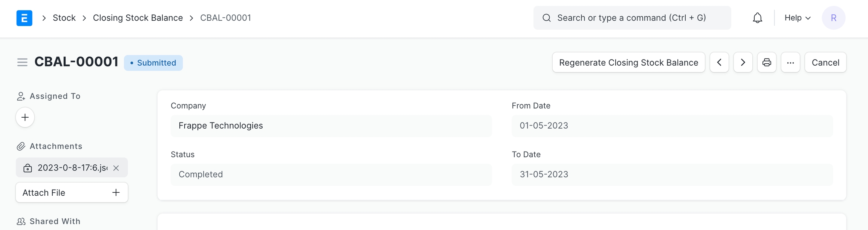Viewport: 868px width, 230px height.
Task: Open the user avatar menu
Action: click(x=833, y=18)
